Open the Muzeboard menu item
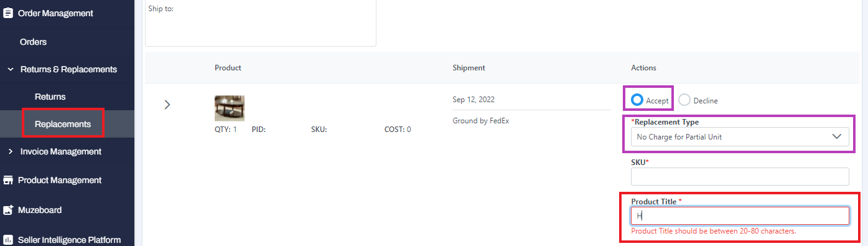 click(x=40, y=210)
